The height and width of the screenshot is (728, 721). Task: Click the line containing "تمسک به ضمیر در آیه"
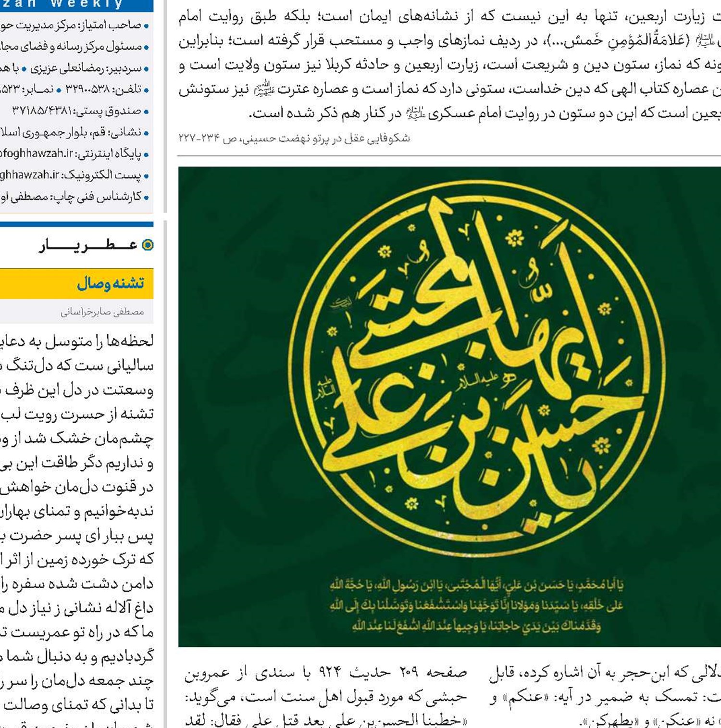click(606, 698)
